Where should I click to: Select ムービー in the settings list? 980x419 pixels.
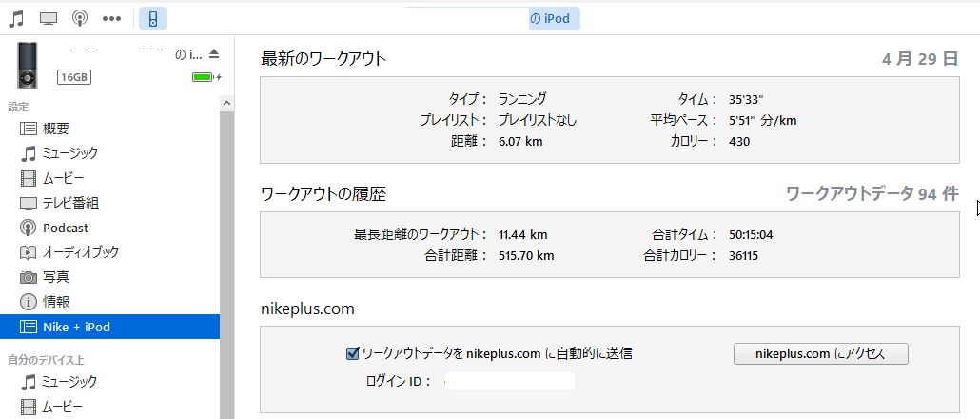[63, 178]
